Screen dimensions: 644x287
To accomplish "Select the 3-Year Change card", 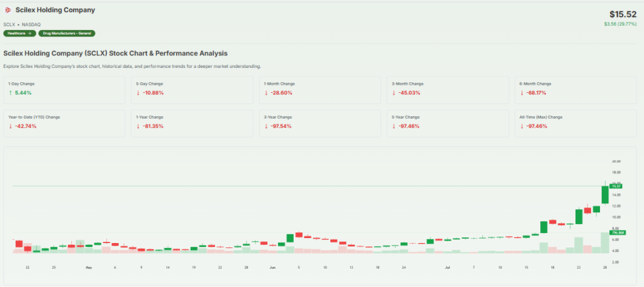I will (x=320, y=123).
